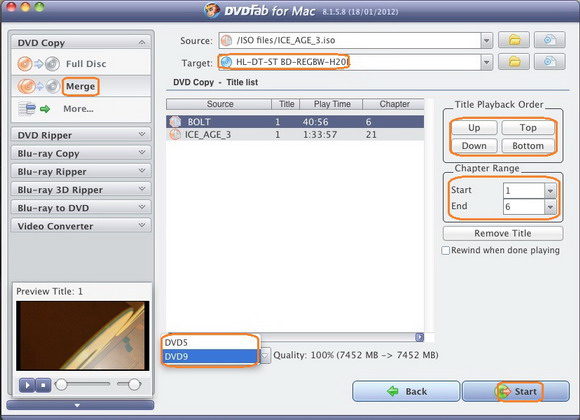Expand the Blu-ray Copy section
Image resolution: width=580 pixels, height=420 pixels.
[81, 153]
